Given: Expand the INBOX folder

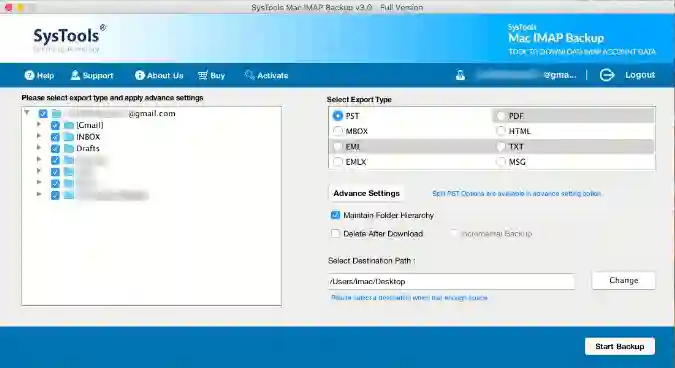Looking at the screenshot, I should (x=39, y=136).
